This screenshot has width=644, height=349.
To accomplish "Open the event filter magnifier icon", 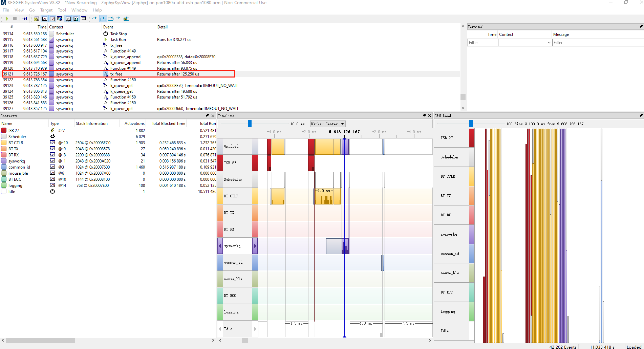I will pos(60,19).
